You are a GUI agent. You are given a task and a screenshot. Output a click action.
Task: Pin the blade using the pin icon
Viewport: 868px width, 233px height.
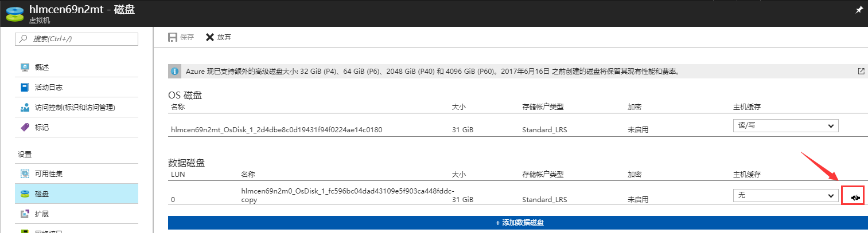tap(859, 11)
